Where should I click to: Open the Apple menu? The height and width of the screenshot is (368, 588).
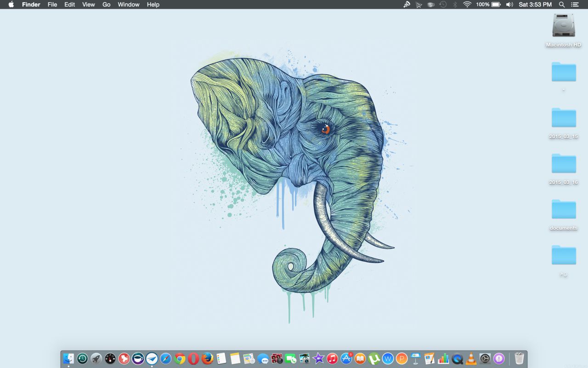[x=11, y=4]
